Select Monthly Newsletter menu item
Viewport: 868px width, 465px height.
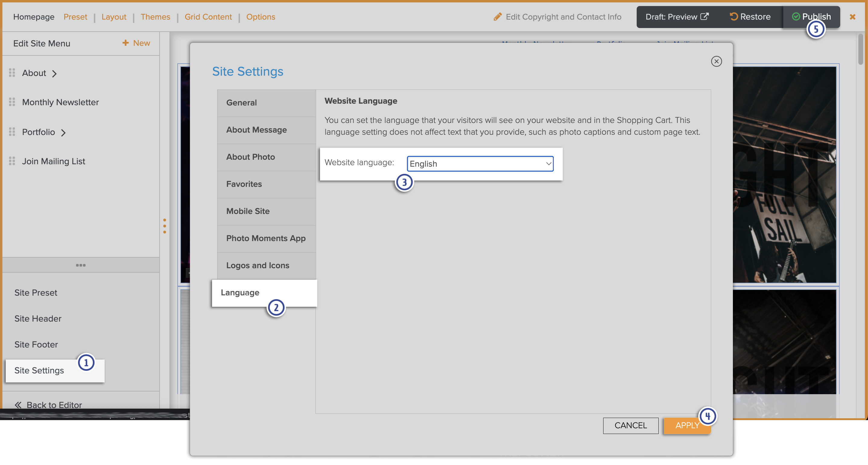[x=60, y=102]
